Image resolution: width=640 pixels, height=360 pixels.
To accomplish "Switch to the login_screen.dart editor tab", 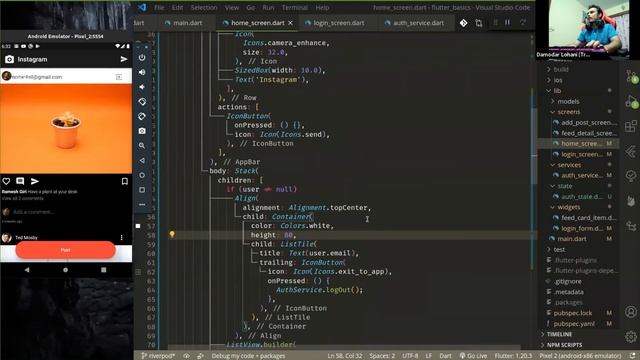I will point(338,23).
